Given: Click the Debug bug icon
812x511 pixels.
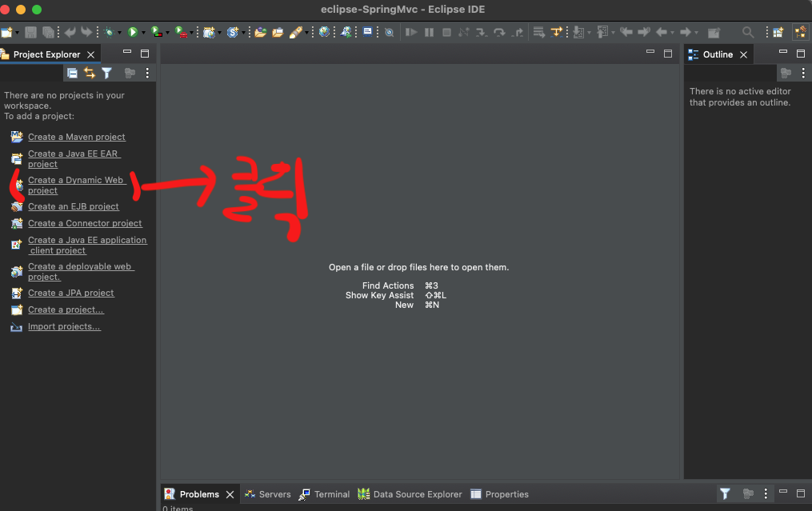Looking at the screenshot, I should [x=109, y=33].
